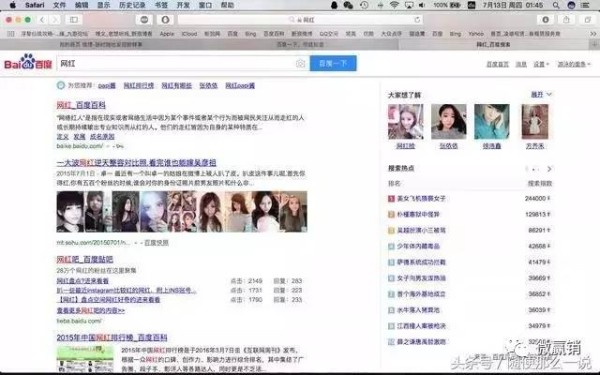Image resolution: width=600 pixels, height=375 pixels.
Task: Open the rightmost account dropdown on Baidu header
Action: coord(574,64)
